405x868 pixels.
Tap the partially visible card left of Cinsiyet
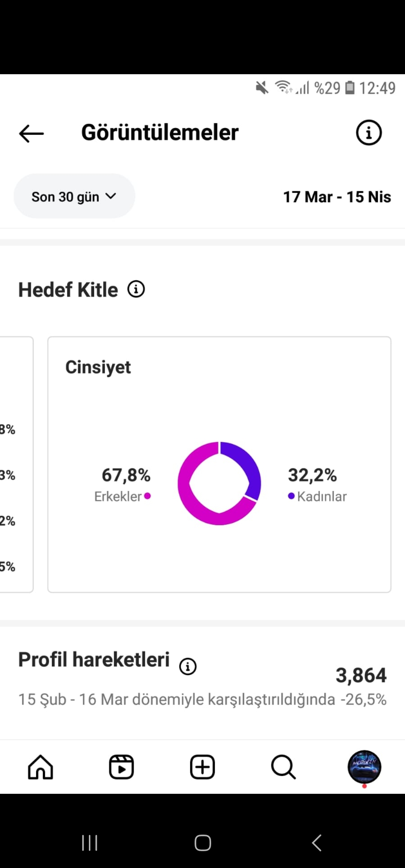tap(16, 464)
